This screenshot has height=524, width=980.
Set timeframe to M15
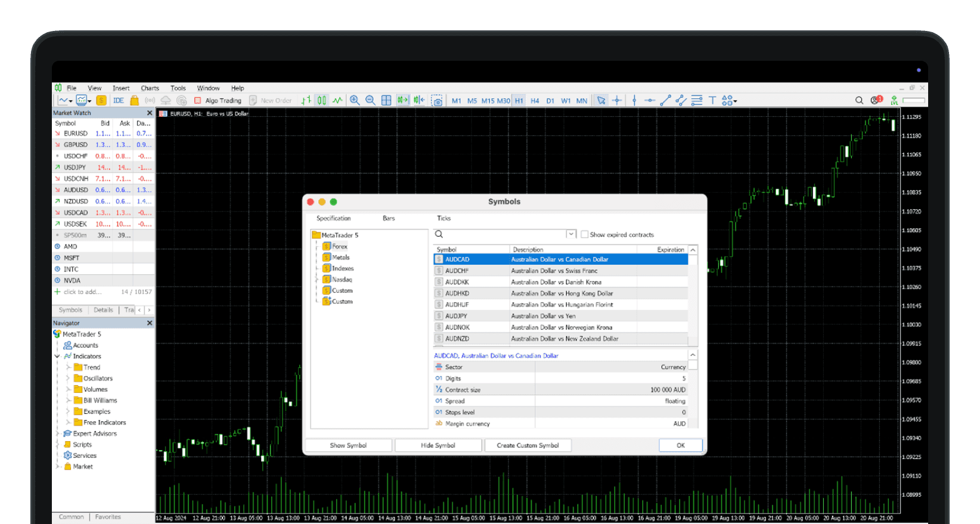coord(488,101)
